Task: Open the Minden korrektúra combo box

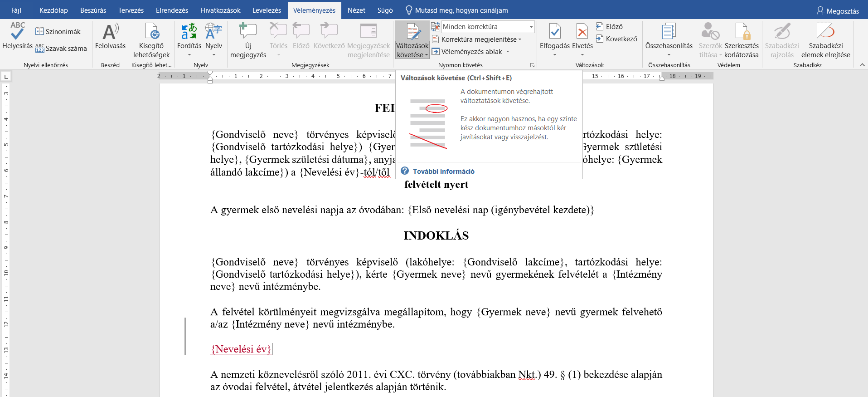Action: tap(489, 27)
